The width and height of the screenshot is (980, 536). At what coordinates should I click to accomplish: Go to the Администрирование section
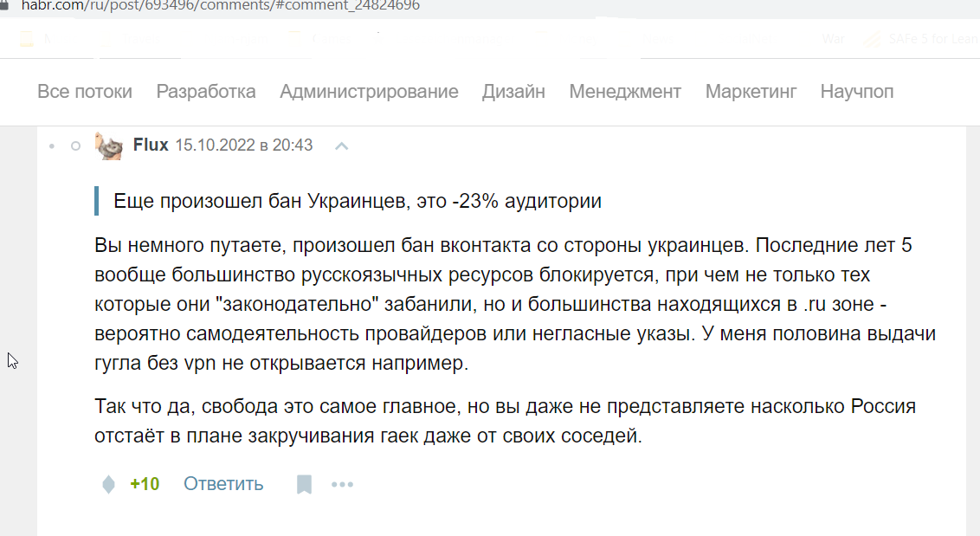[x=369, y=91]
